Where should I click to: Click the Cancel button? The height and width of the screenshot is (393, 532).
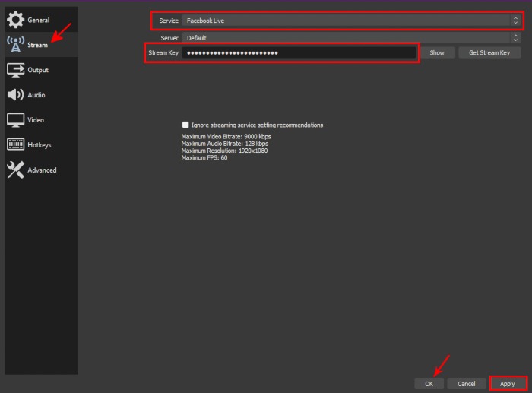click(466, 383)
